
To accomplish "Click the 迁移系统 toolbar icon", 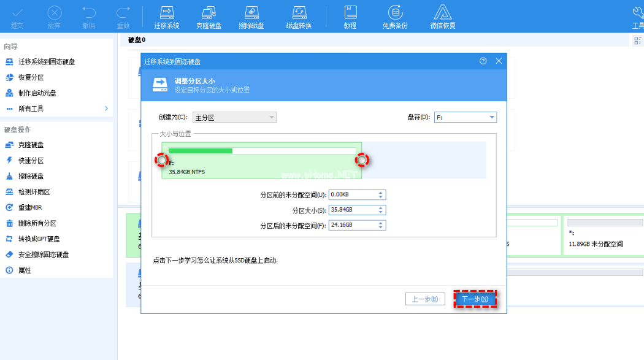I will [166, 17].
